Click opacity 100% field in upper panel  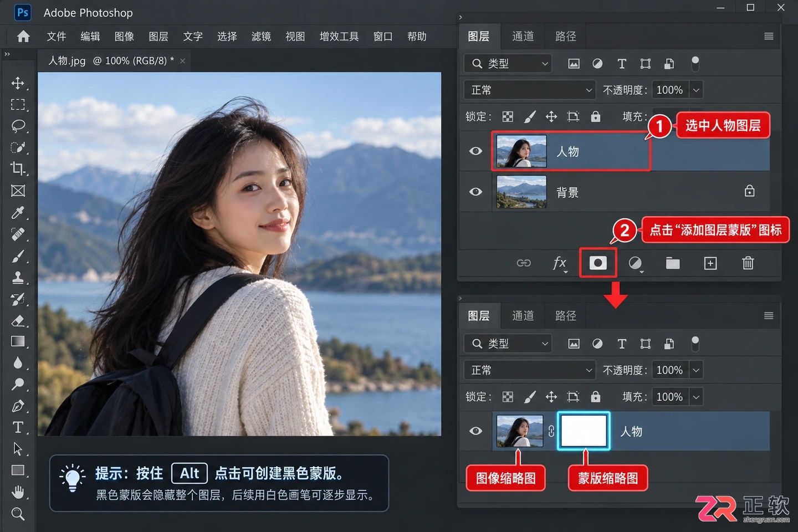pos(671,90)
